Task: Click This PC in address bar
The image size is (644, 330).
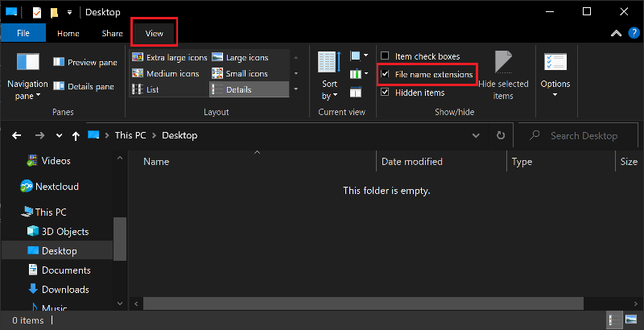Action: tap(130, 135)
